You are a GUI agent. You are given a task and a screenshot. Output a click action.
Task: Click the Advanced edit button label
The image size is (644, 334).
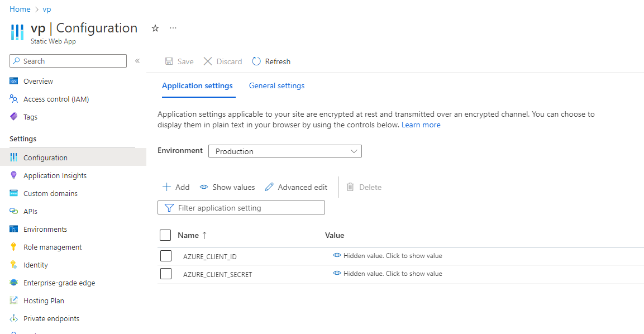303,187
